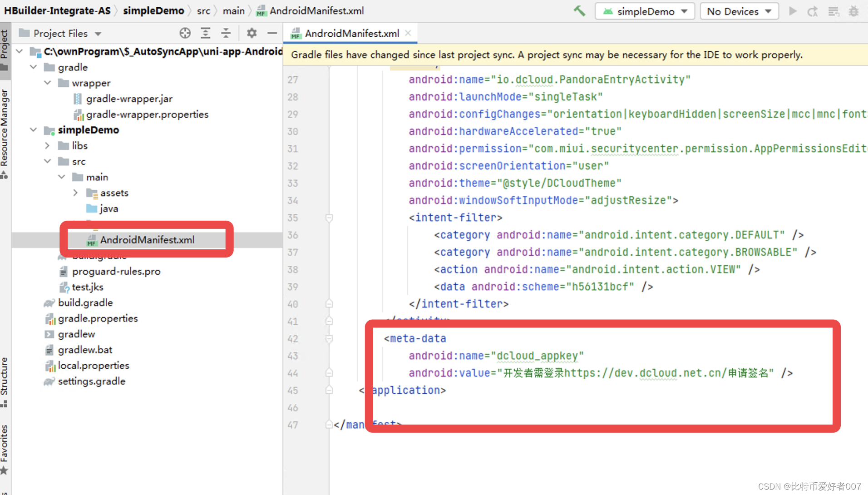This screenshot has height=495, width=868.
Task: Open the No Devices device selector dropdown
Action: [x=739, y=11]
